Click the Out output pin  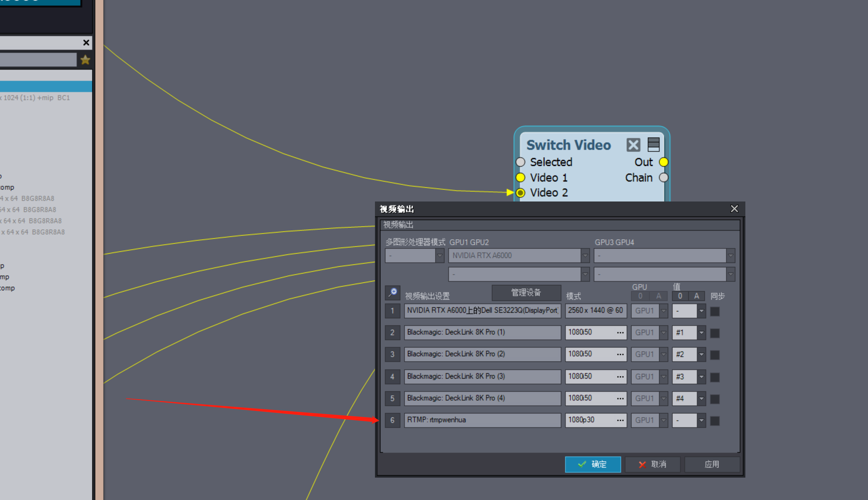[x=663, y=162]
